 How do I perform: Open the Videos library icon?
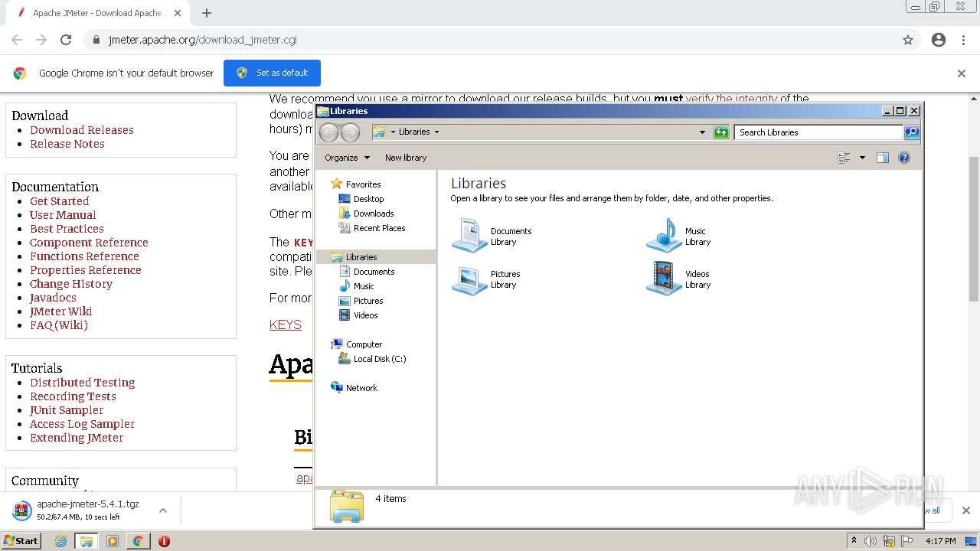point(663,279)
